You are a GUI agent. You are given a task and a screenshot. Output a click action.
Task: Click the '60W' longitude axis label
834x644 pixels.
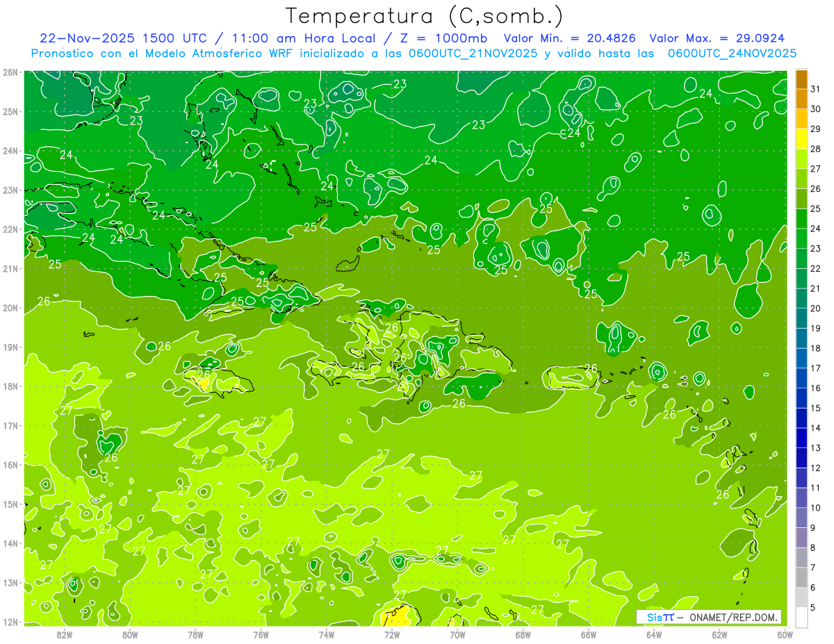pyautogui.click(x=785, y=634)
